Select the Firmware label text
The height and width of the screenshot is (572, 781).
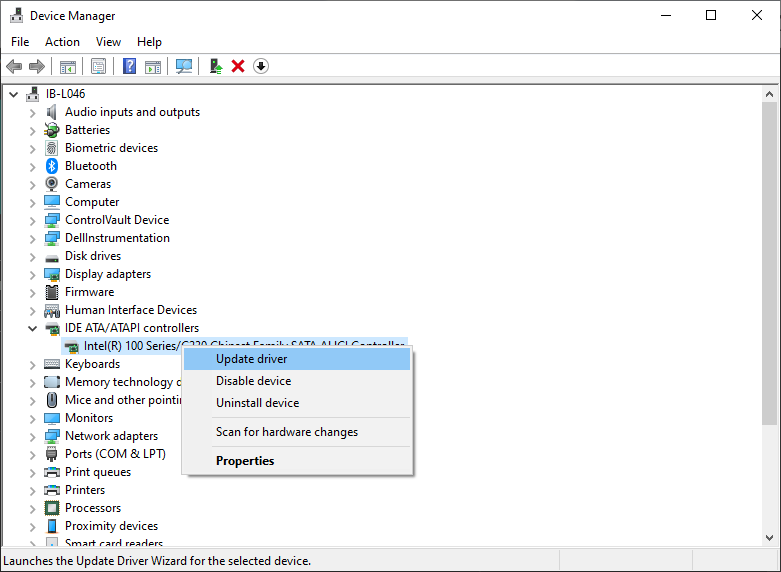[90, 292]
